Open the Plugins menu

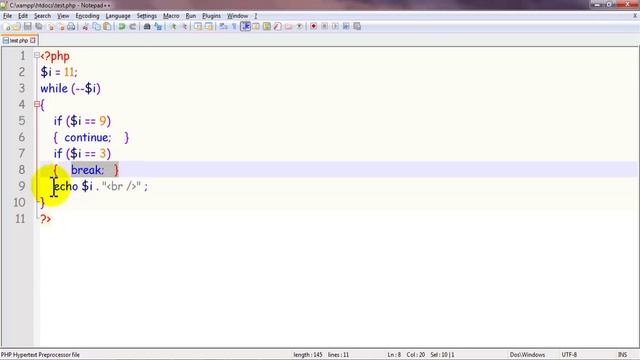coord(211,16)
